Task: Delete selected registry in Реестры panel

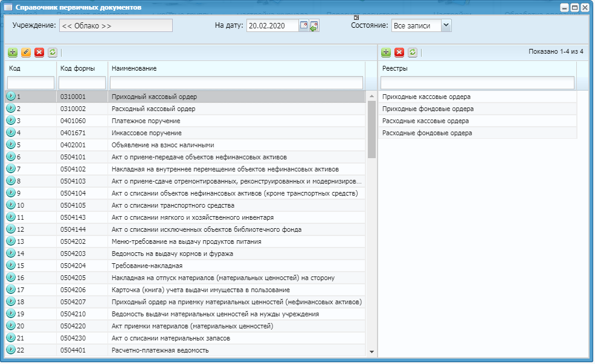Action: coord(399,53)
